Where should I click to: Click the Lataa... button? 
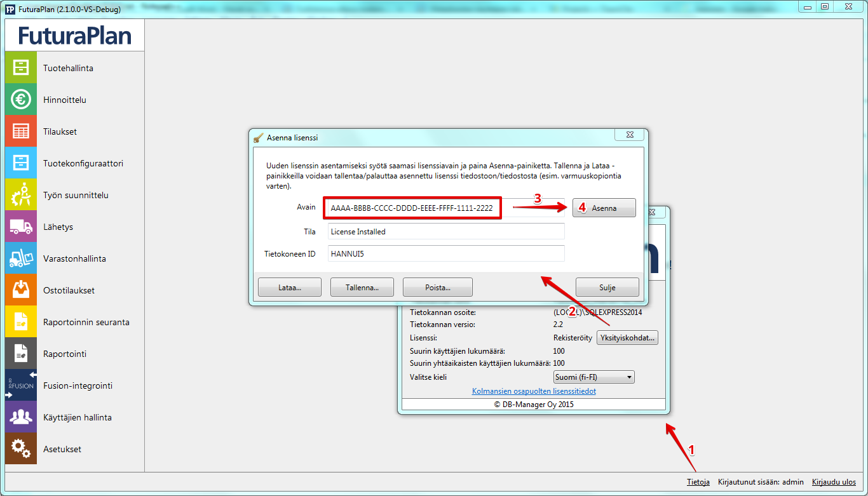(290, 287)
